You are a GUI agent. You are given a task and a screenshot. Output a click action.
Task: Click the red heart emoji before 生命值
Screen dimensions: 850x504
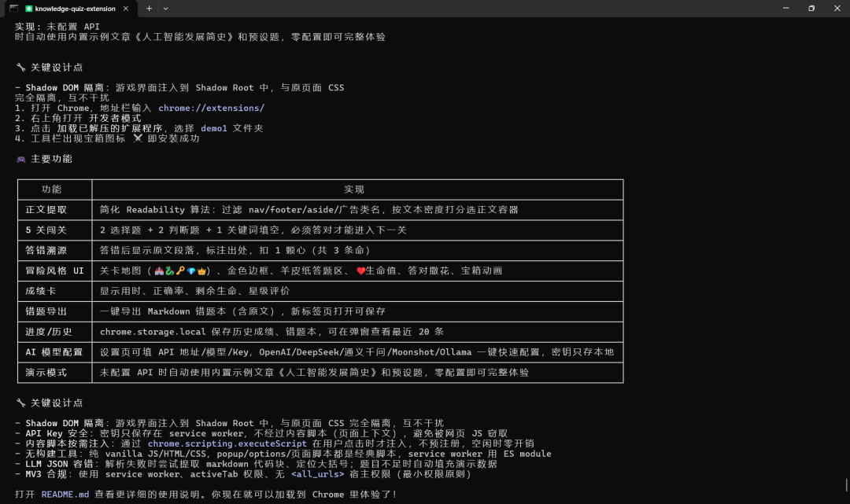point(360,270)
